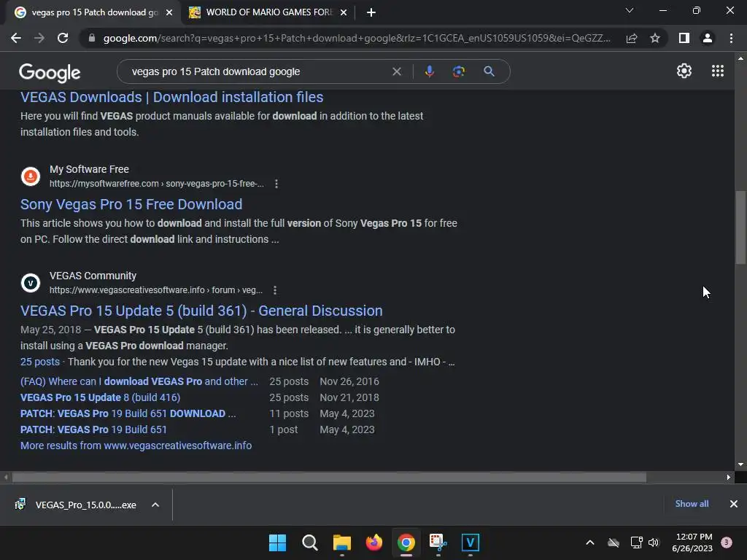Screen dimensions: 747x560
Task: Open the 25 posts link
Action: 40,362
